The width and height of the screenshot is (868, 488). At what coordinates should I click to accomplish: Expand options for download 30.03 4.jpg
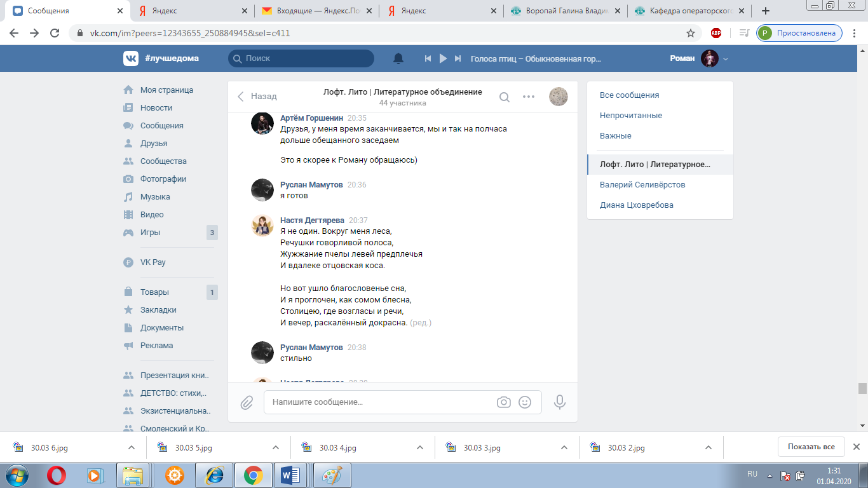click(419, 447)
